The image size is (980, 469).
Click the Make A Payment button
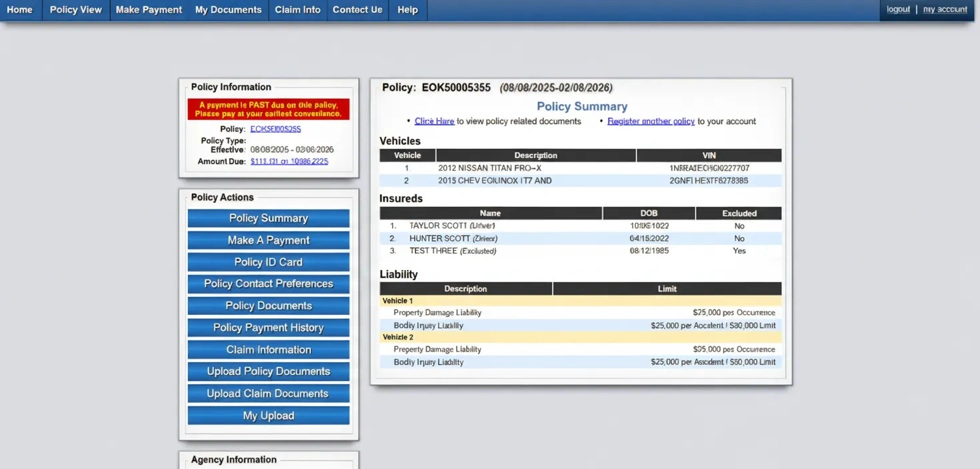point(268,240)
